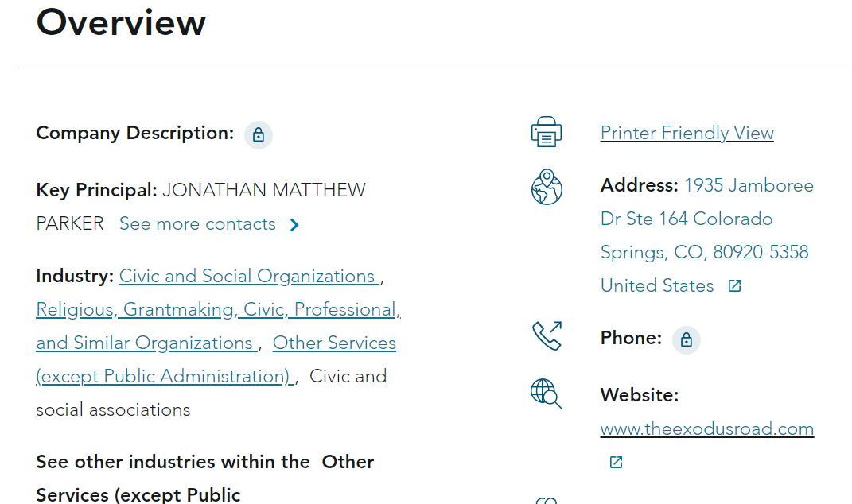Follow Religious, Grantmaking, Civic, Professional link
The image size is (852, 504).
pos(218,310)
